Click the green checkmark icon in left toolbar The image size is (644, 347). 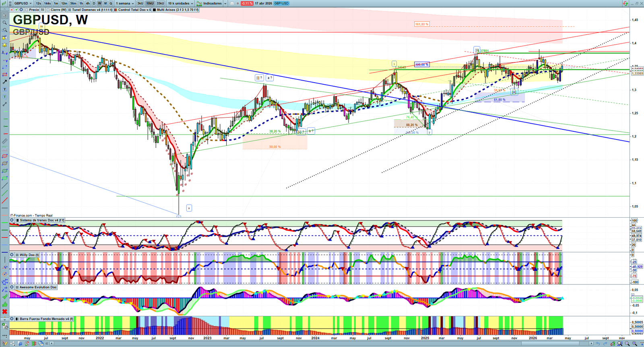[x=4, y=297]
